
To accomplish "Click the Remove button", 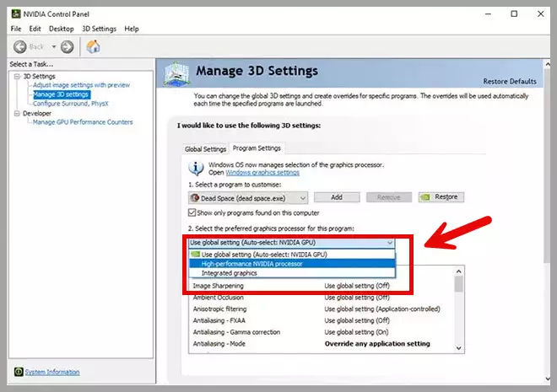I will pos(388,197).
